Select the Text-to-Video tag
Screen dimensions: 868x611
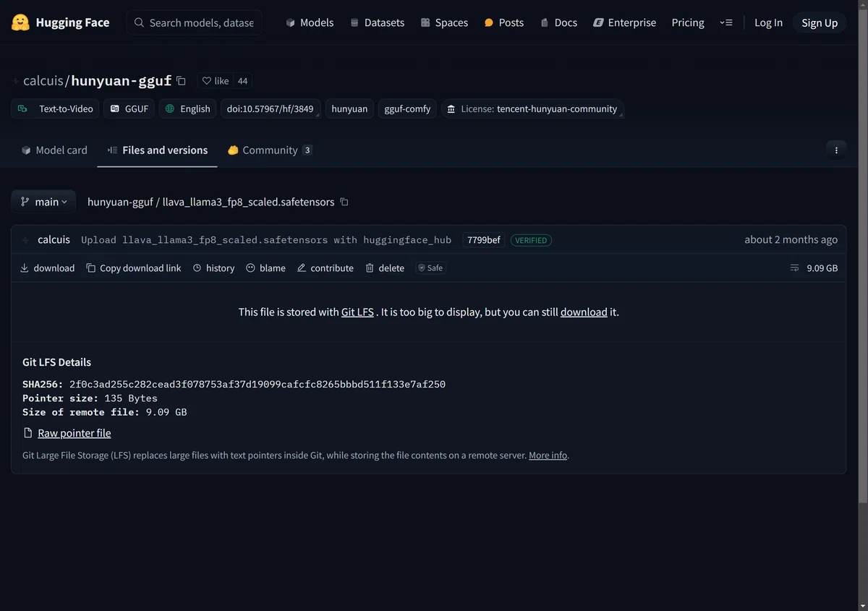(x=56, y=108)
